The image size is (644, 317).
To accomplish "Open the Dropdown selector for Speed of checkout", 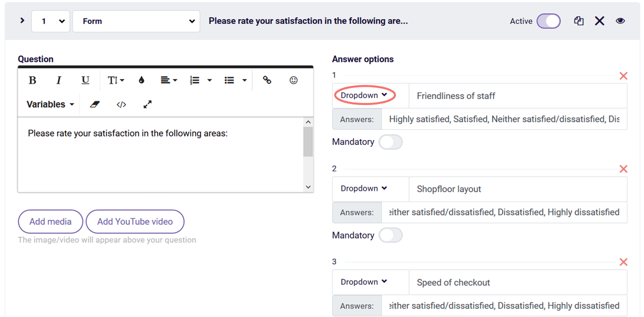I will tap(363, 282).
